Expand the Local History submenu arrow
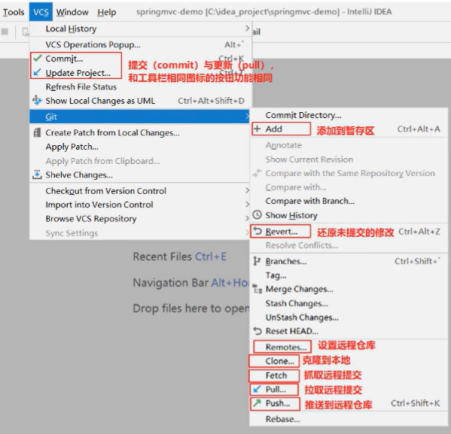The width and height of the screenshot is (451, 434). click(x=247, y=28)
